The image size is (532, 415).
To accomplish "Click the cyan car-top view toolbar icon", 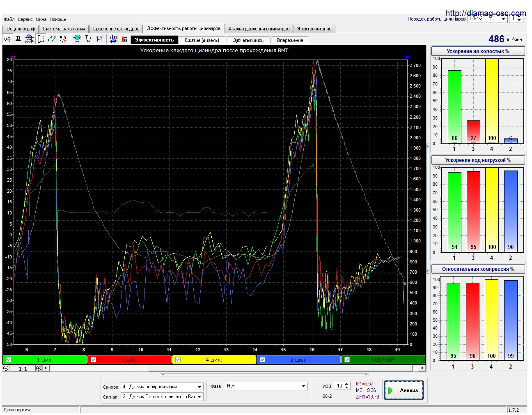I will [77, 39].
